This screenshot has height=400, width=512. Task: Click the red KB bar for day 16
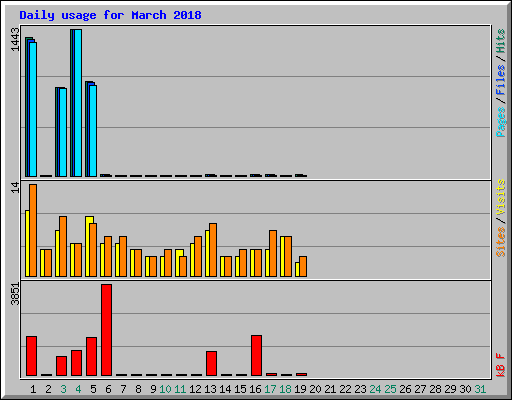click(257, 356)
